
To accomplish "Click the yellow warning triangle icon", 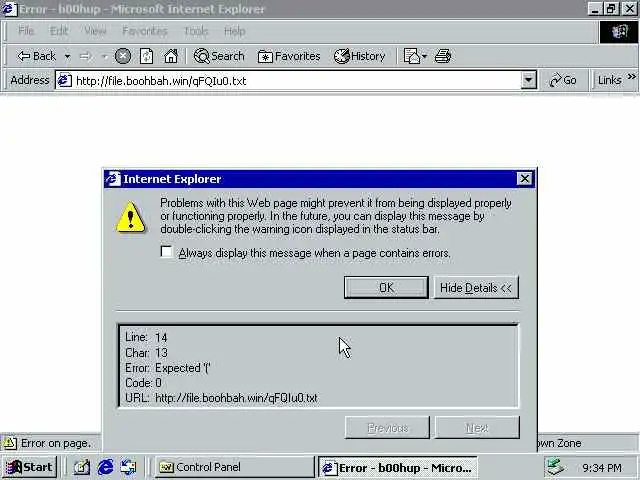I will click(131, 217).
